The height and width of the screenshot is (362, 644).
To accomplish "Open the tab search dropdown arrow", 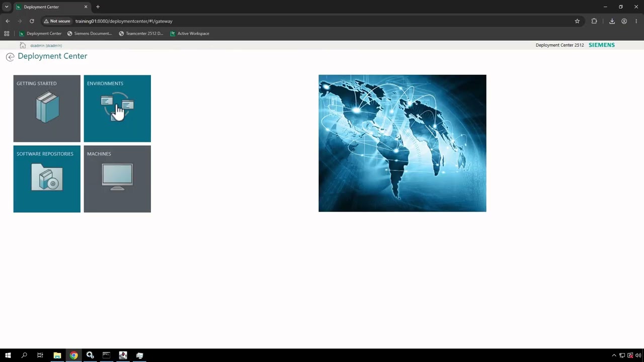I will [7, 7].
